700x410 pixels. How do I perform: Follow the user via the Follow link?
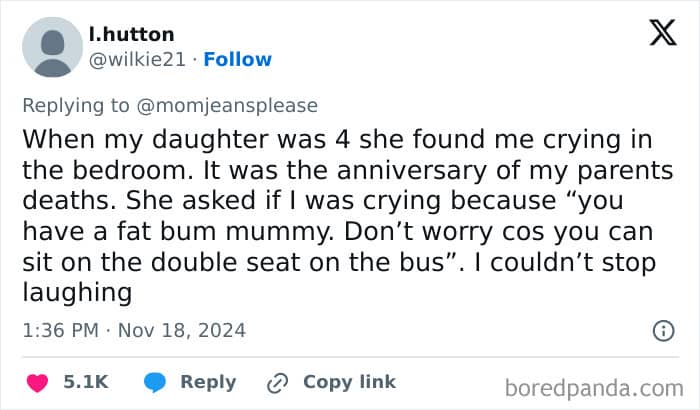[237, 60]
